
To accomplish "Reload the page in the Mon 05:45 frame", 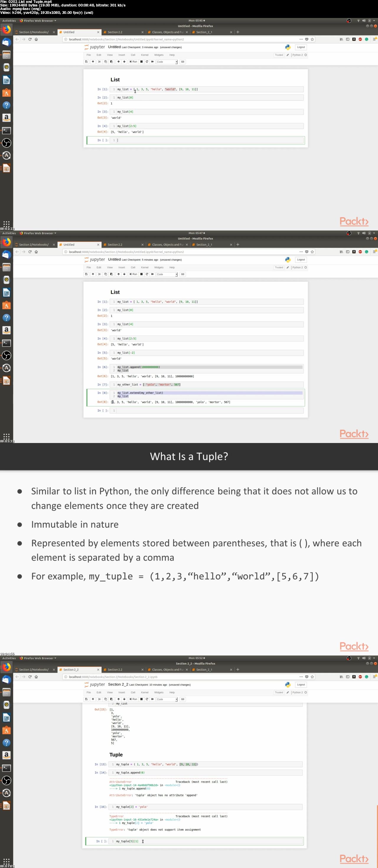I will click(x=30, y=39).
